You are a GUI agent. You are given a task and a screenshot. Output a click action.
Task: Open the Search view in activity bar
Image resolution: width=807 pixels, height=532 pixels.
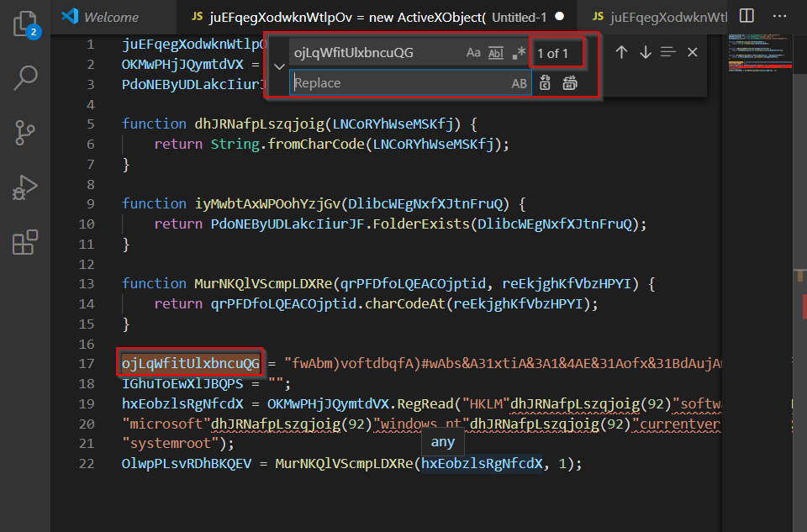pyautogui.click(x=25, y=77)
